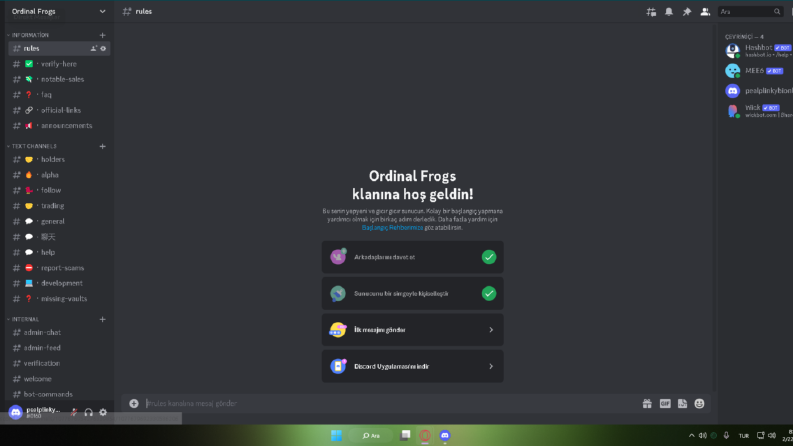Open the official-links channel
Image resolution: width=793 pixels, height=446 pixels.
click(x=59, y=110)
